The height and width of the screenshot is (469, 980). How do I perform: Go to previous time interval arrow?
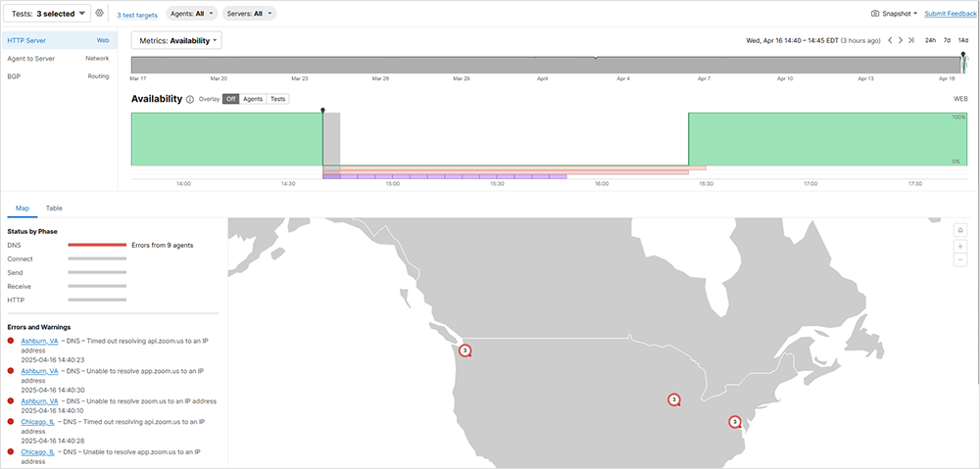tap(890, 40)
